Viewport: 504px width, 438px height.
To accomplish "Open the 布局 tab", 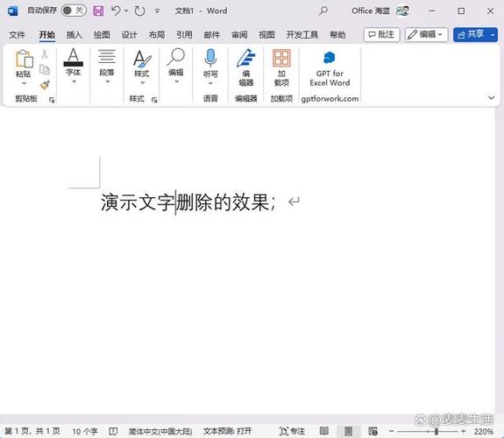I will coord(157,35).
